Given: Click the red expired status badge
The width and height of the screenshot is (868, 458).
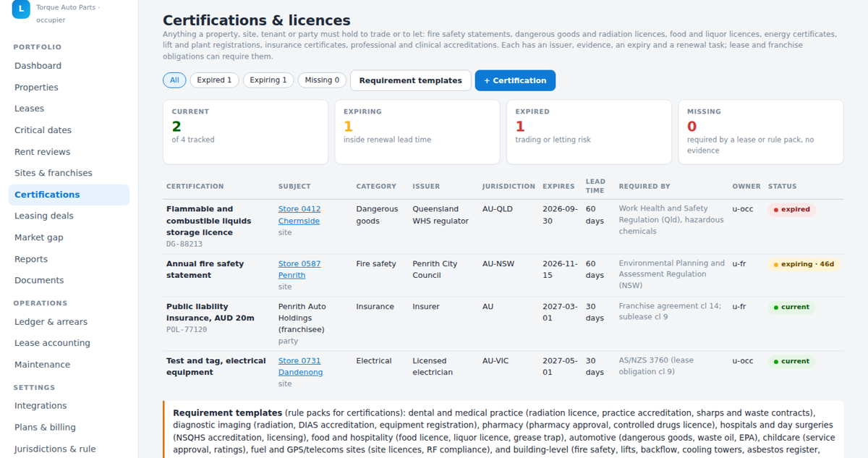Looking at the screenshot, I should pyautogui.click(x=792, y=210).
